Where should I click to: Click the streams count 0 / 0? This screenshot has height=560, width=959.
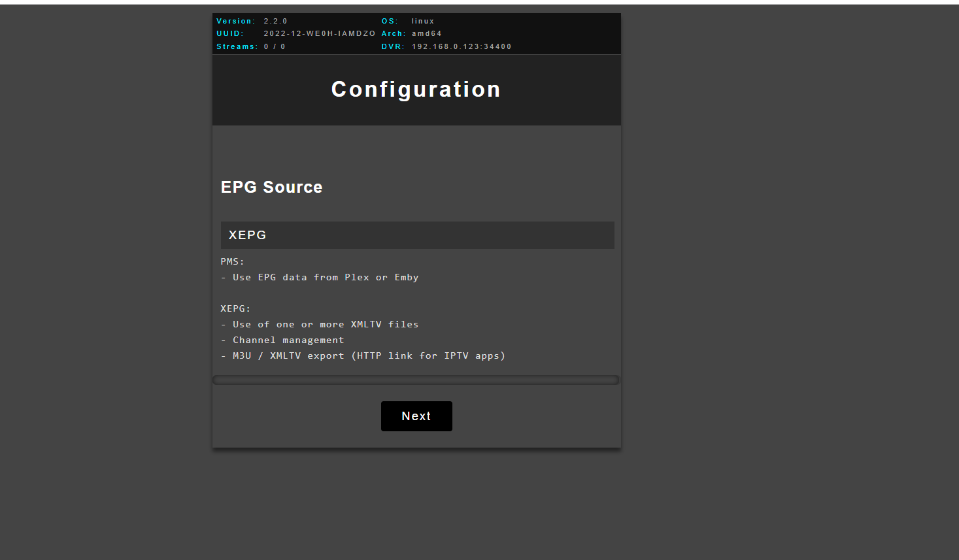tap(275, 47)
